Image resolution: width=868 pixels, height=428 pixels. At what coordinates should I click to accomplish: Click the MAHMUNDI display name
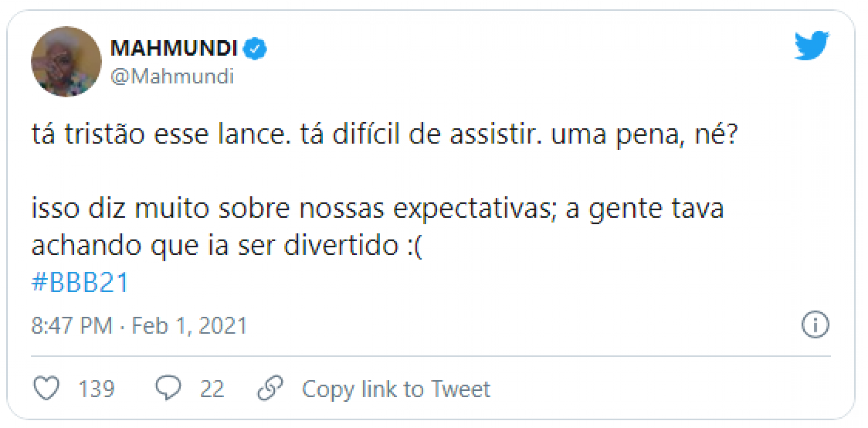(174, 48)
